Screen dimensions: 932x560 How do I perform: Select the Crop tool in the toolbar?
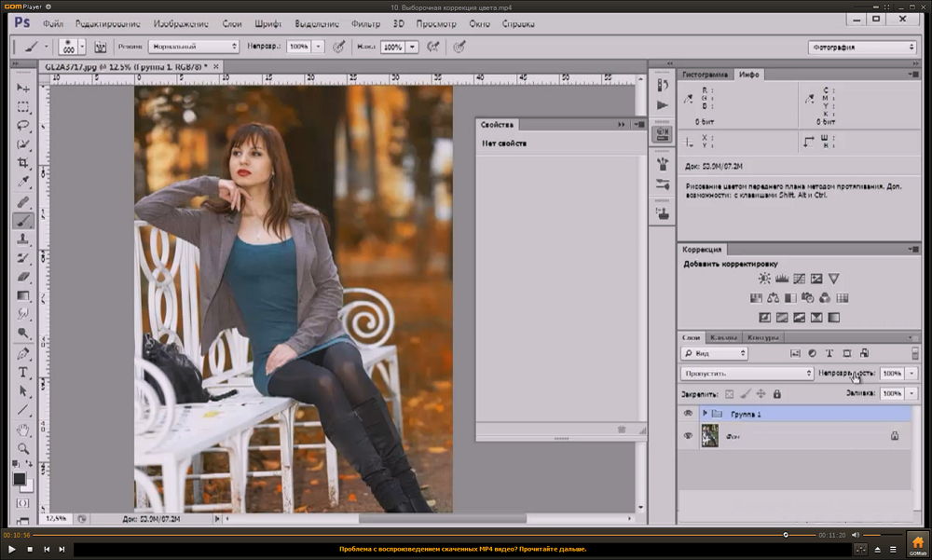pos(23,163)
